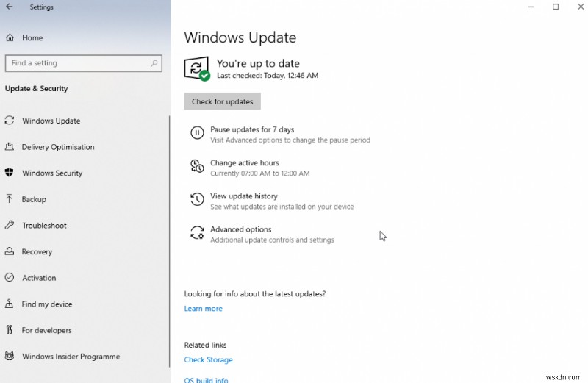Viewport: 588px width, 383px height.
Task: Open For developers settings
Action: coord(46,331)
